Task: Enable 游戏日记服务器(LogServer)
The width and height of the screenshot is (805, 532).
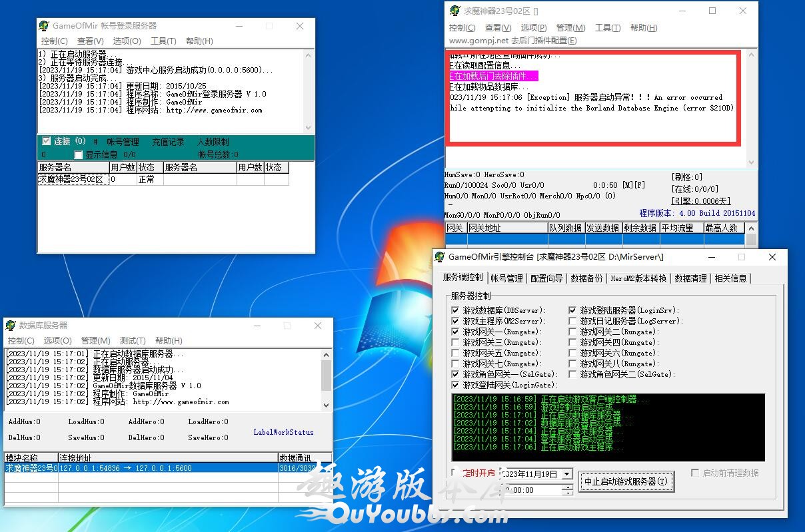Action: point(573,321)
